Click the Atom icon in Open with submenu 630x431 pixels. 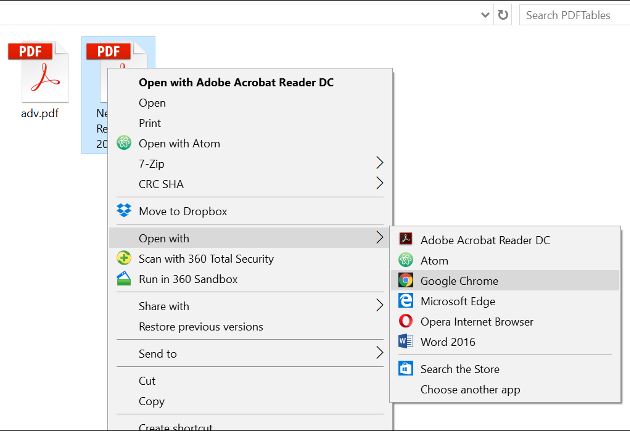point(405,260)
